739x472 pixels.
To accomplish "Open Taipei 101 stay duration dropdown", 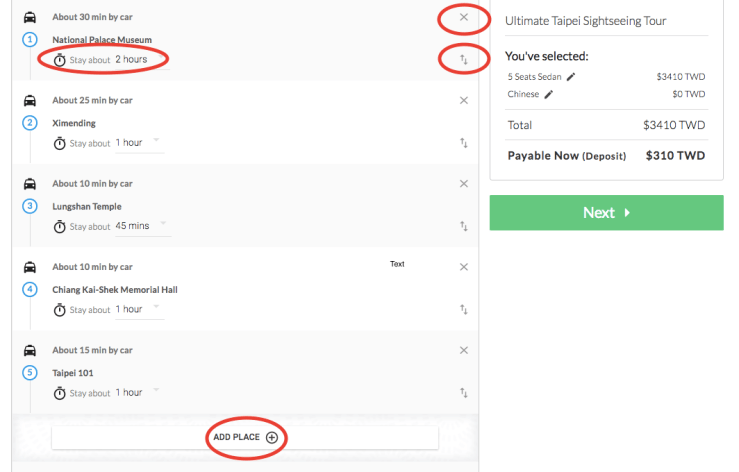I will tap(138, 393).
